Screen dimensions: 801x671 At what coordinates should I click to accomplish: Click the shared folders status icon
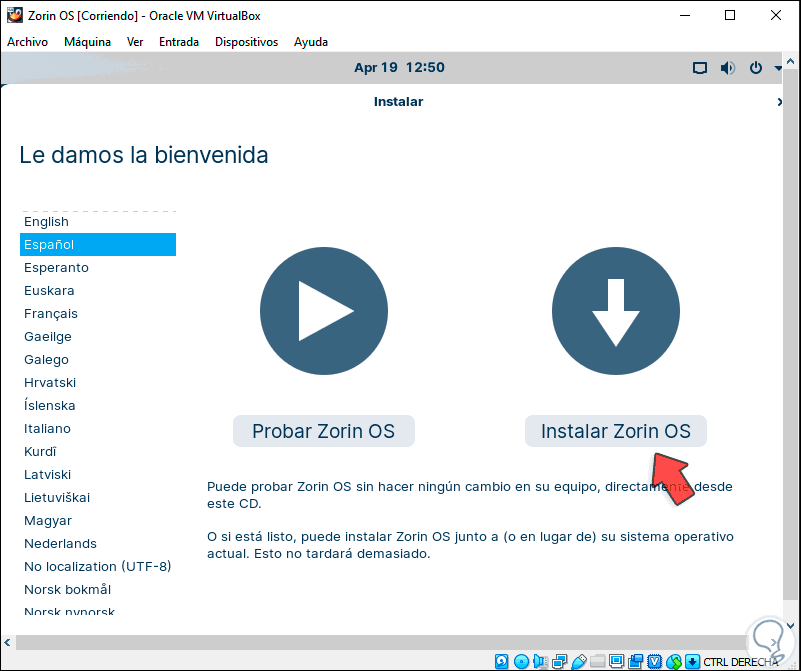coord(597,661)
